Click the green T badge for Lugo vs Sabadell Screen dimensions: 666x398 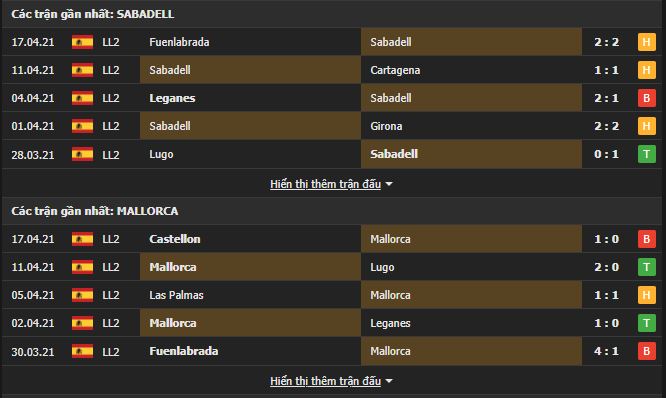pyautogui.click(x=646, y=154)
